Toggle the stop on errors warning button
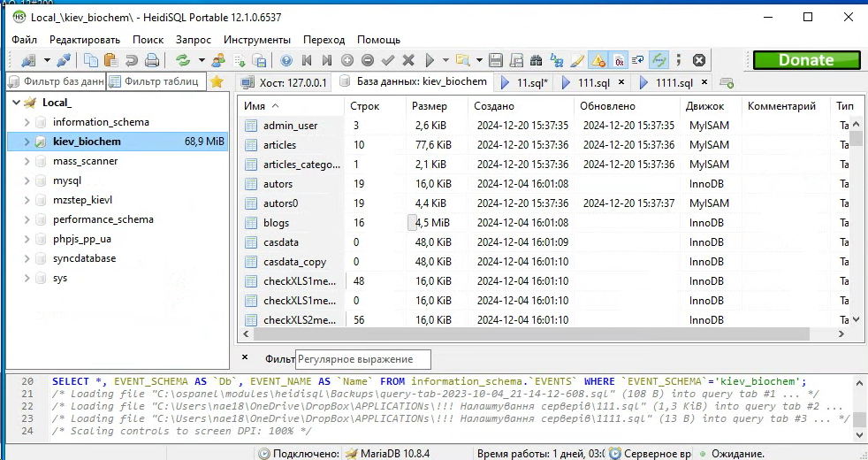The width and height of the screenshot is (868, 460). (598, 60)
